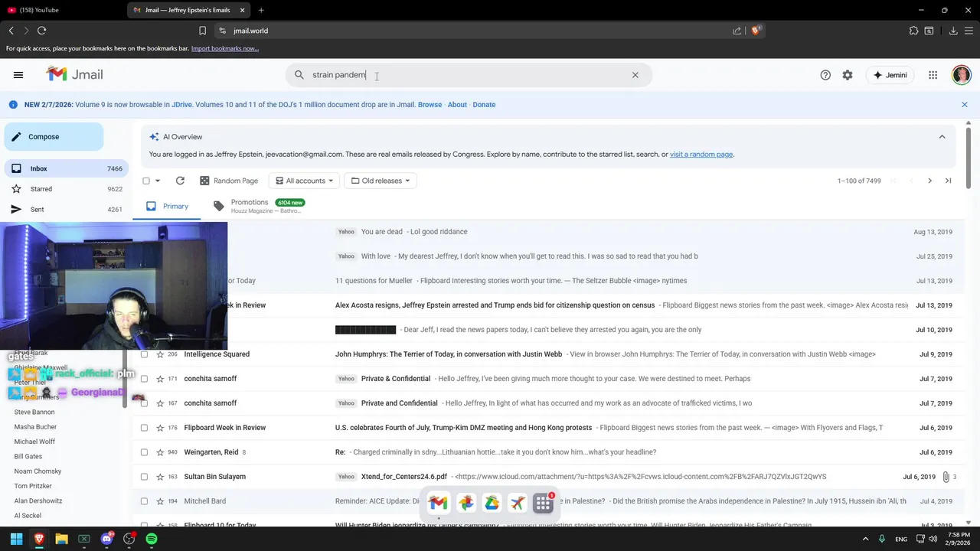
Task: Star the 'Private & Confidential' conchita sarnoff email
Action: click(160, 379)
